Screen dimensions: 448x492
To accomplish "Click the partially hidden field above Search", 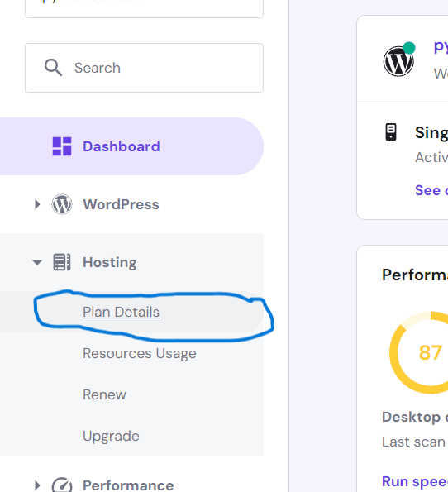I will point(144,9).
